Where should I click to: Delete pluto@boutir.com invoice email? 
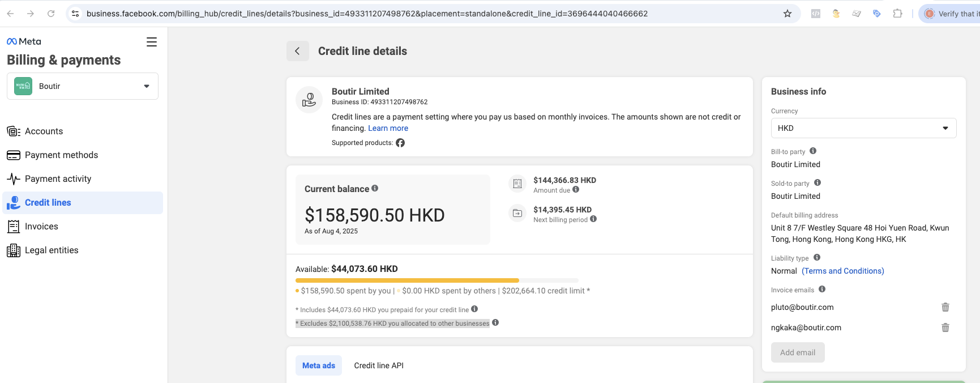(945, 307)
